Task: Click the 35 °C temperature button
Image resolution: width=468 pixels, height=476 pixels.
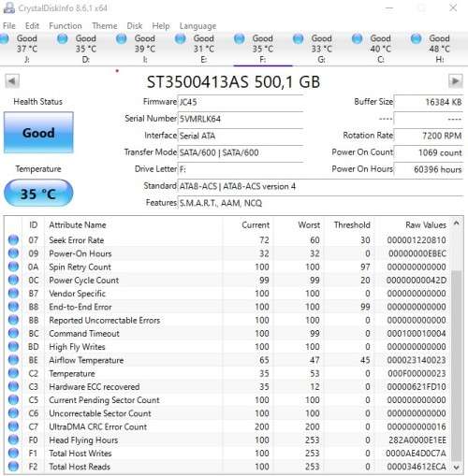Action: (38, 194)
